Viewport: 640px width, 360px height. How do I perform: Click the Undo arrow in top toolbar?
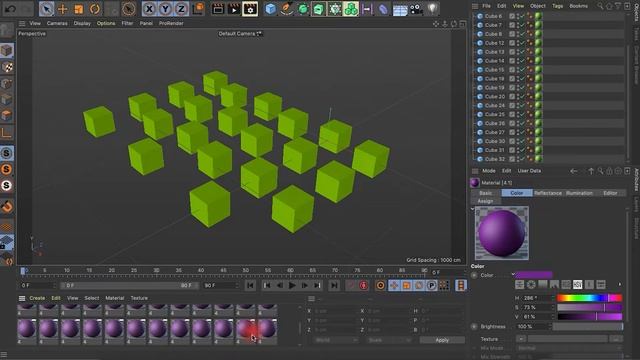tap(11, 9)
